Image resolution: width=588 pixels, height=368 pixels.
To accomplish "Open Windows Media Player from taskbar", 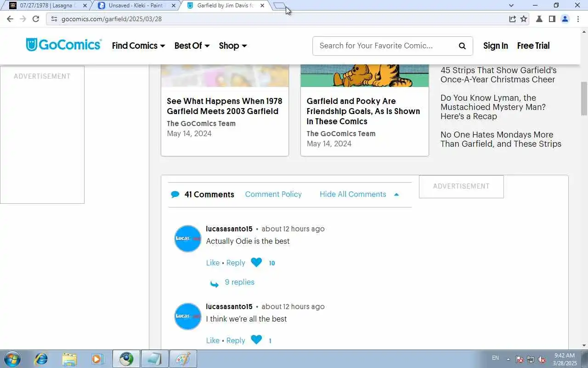I will coord(97,359).
